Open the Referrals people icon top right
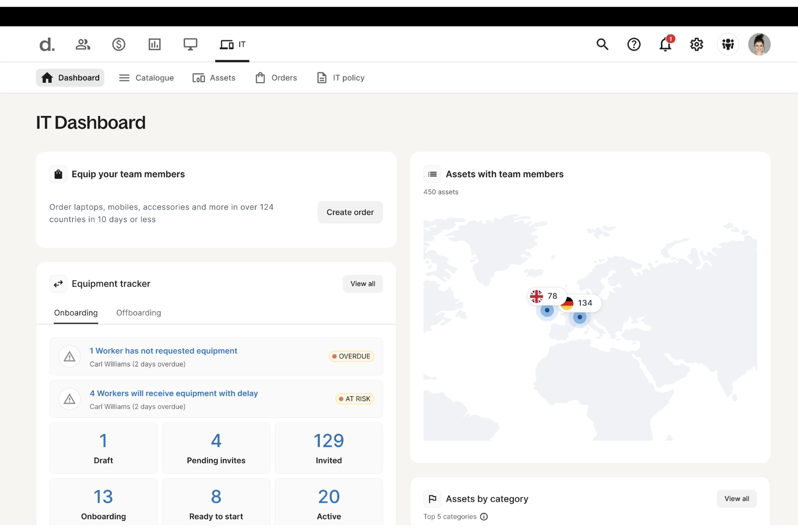Image resolution: width=798 pixels, height=532 pixels. click(x=728, y=44)
